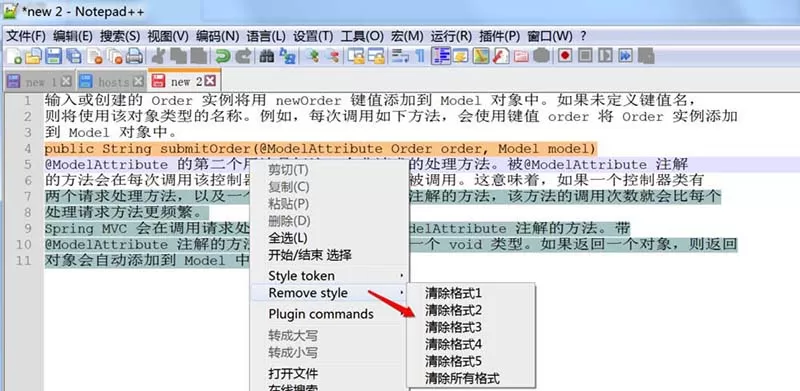
Task: Toggle synchronized vertical scrolling icon
Action: click(x=356, y=56)
